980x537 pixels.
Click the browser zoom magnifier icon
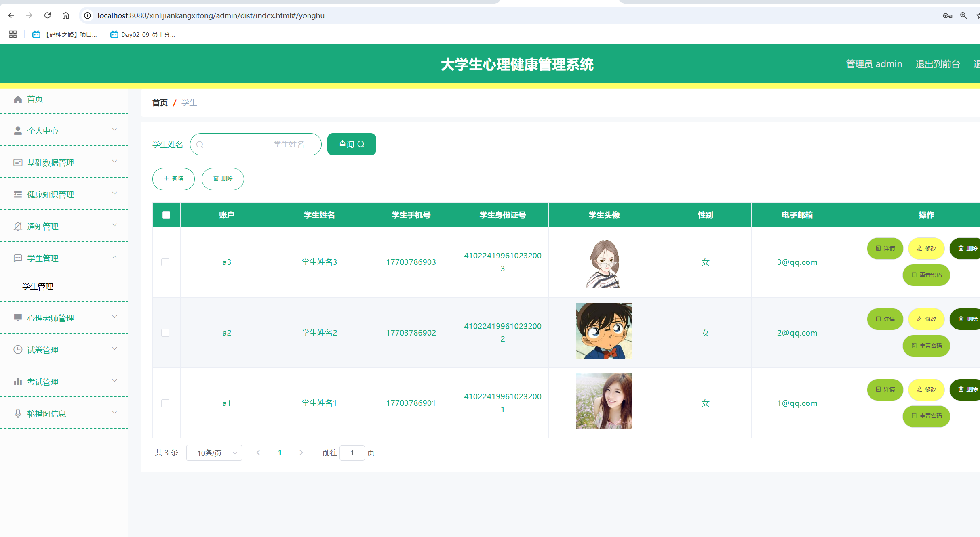tap(963, 15)
